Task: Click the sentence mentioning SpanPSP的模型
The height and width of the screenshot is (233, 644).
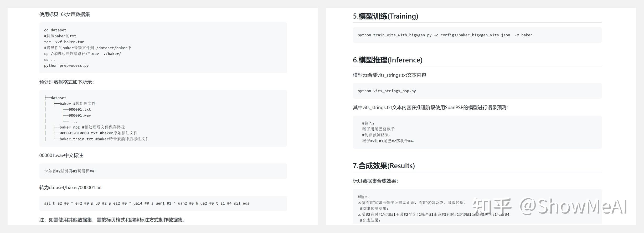Action: (x=431, y=108)
